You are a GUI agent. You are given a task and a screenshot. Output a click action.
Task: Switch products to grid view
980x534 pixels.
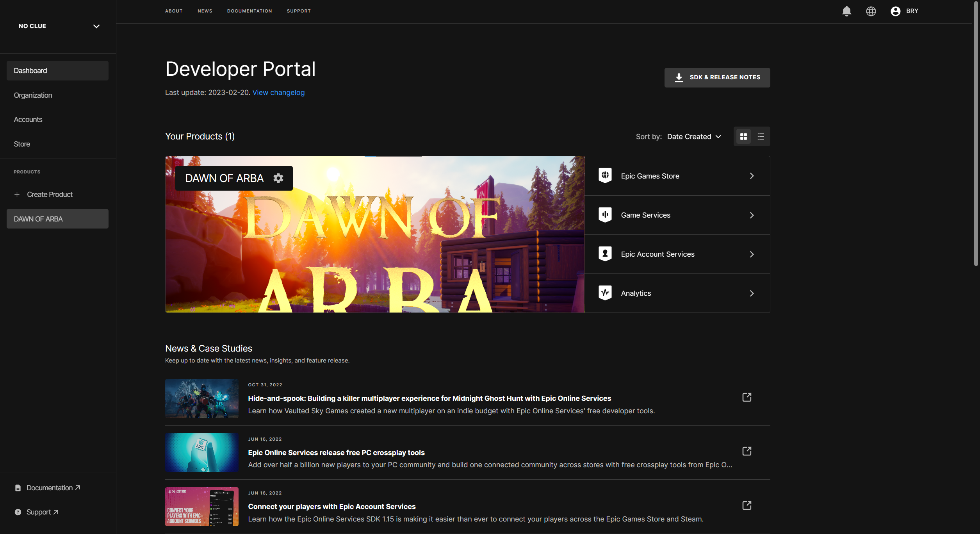[x=743, y=136]
